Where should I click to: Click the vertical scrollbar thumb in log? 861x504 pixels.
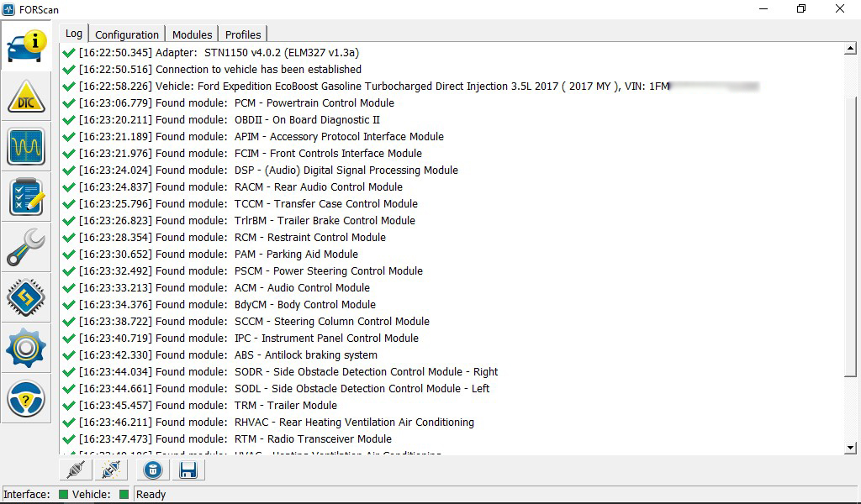[850, 236]
